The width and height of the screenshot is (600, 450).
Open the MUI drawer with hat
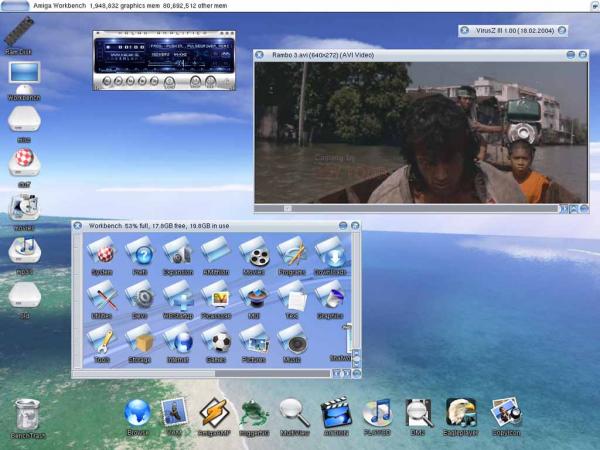[254, 300]
